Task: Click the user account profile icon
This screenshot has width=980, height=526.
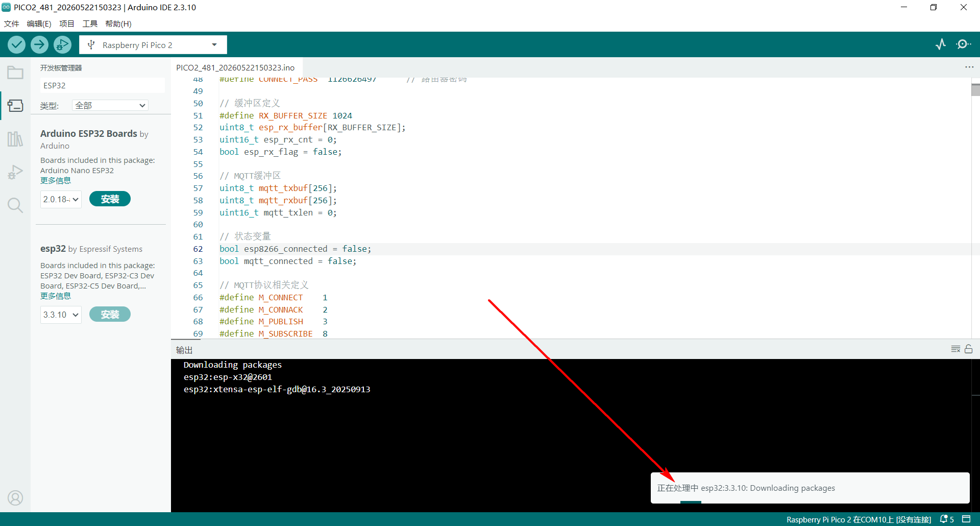Action: point(15,498)
